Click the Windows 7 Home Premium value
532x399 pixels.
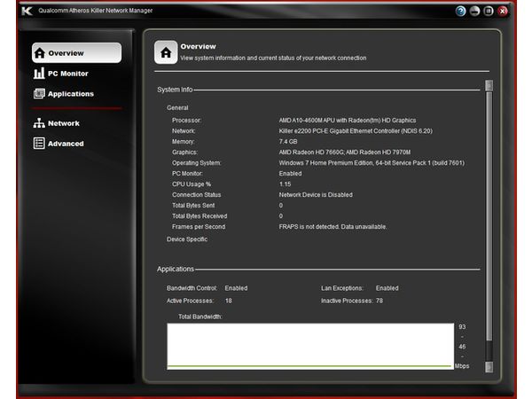372,163
